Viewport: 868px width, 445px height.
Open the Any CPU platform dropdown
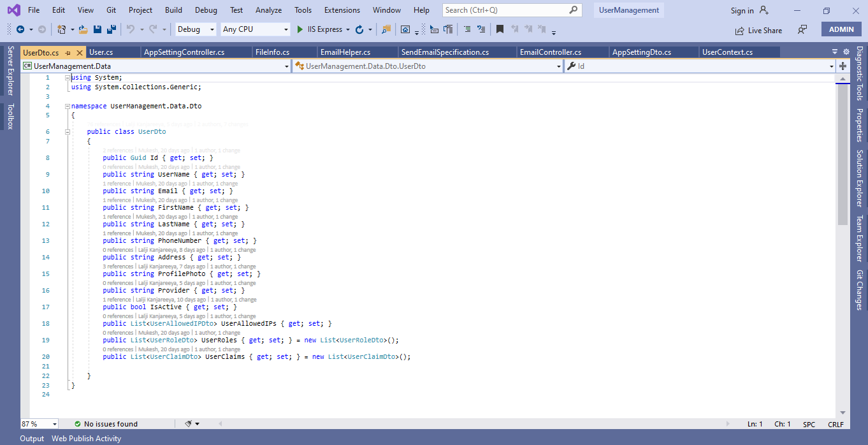point(256,29)
